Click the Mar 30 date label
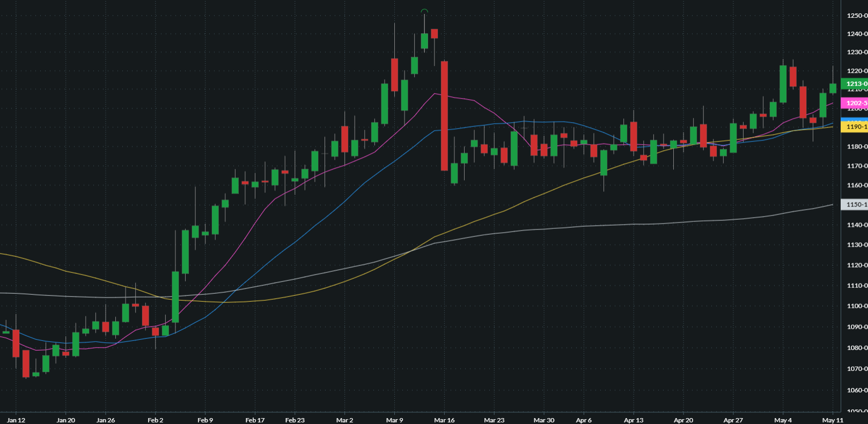Image resolution: width=868 pixels, height=424 pixels. coord(544,420)
